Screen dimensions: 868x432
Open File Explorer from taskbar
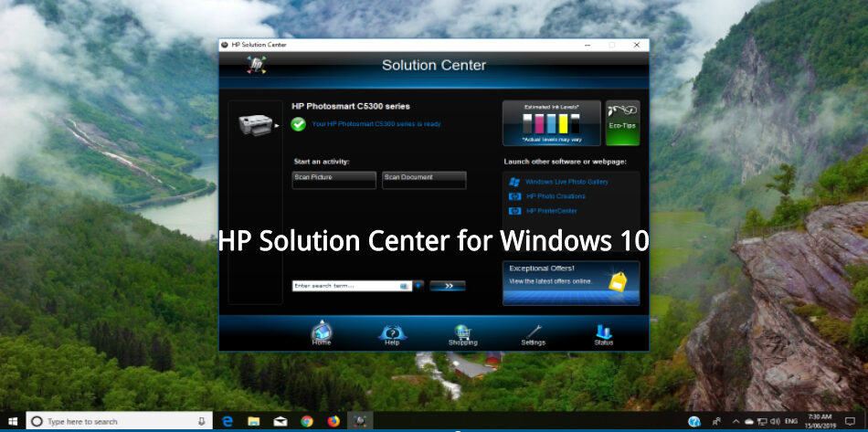click(x=253, y=421)
